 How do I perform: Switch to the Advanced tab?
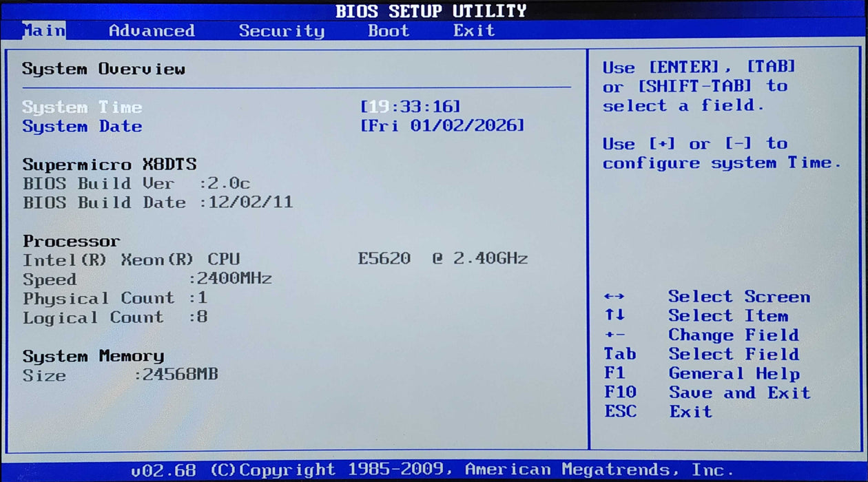[x=152, y=30]
